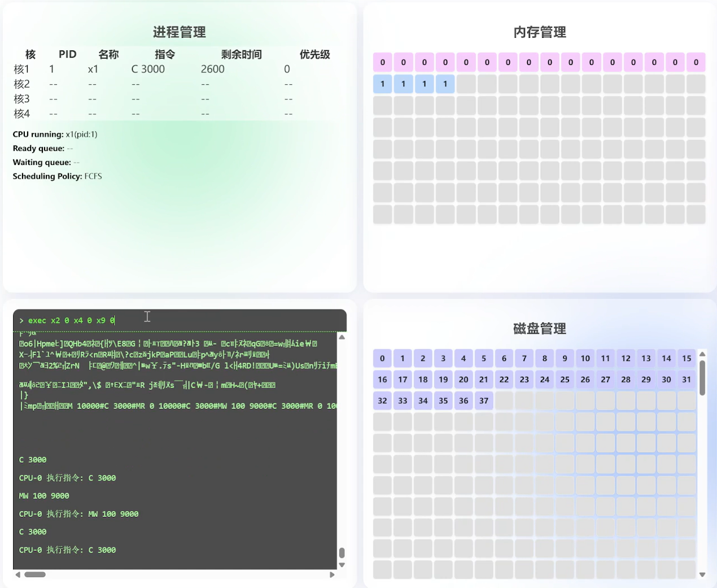The height and width of the screenshot is (588, 717).
Task: Select the 核1 row in process table
Action: 169,69
